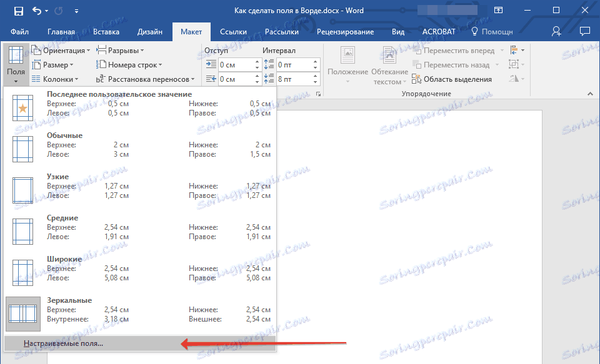
Task: Click the Rotate objects icon
Action: 517,79
